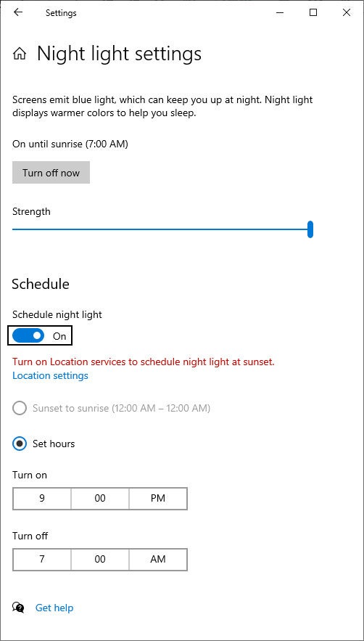
Task: Open the Turn off minutes selector
Action: pos(100,559)
